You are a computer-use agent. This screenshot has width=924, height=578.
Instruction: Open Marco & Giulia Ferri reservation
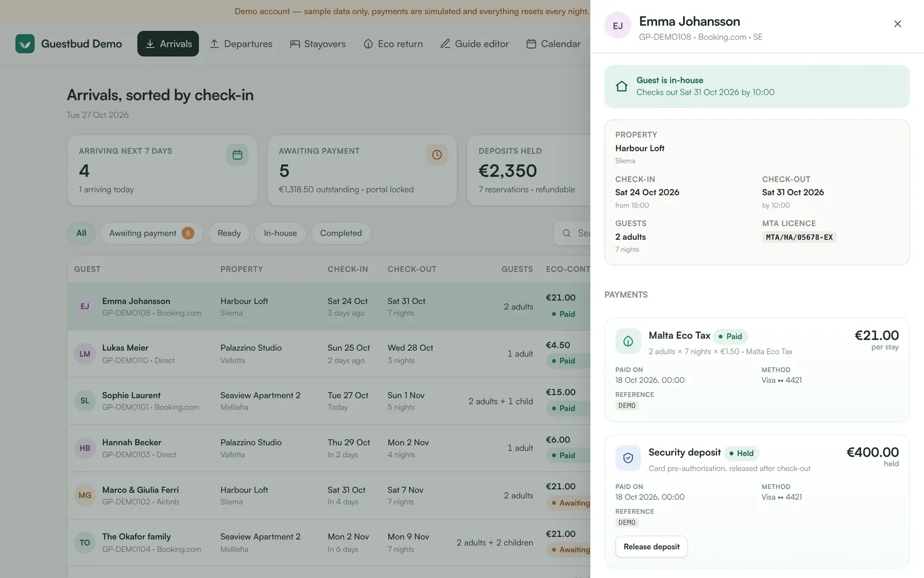point(329,495)
